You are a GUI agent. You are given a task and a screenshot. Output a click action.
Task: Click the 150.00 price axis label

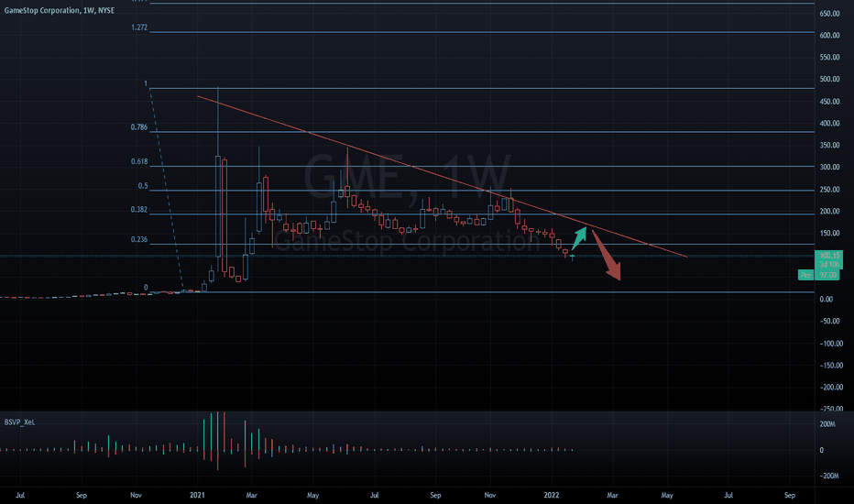(x=829, y=233)
